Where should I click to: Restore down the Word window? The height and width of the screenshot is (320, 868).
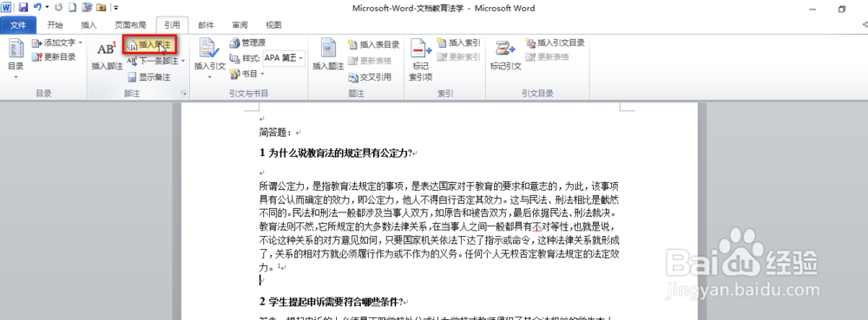pyautogui.click(x=842, y=9)
